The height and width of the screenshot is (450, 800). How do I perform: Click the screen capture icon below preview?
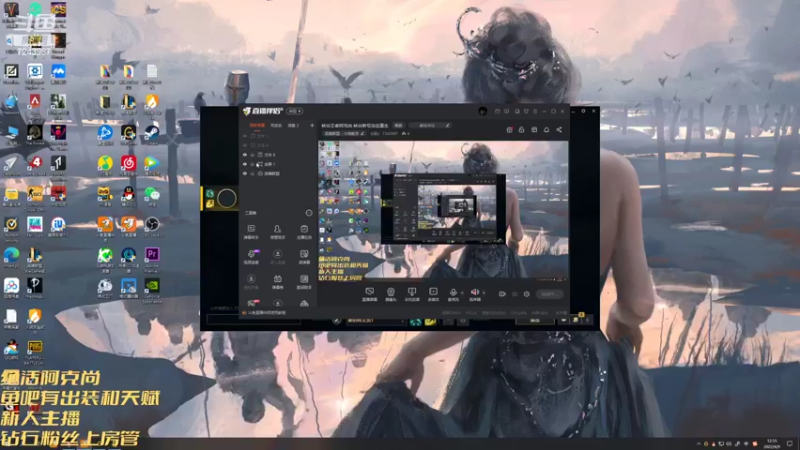coord(369,292)
